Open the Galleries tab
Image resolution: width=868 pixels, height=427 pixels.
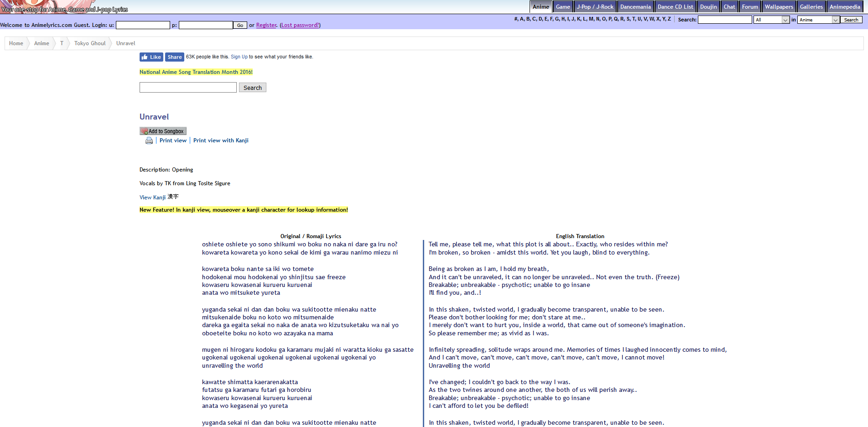[811, 7]
